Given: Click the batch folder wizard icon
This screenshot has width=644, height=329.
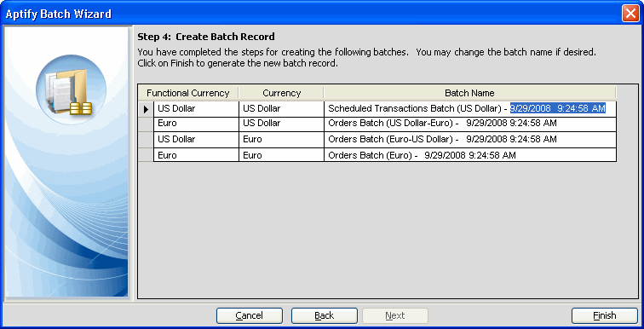Looking at the screenshot, I should tap(71, 89).
